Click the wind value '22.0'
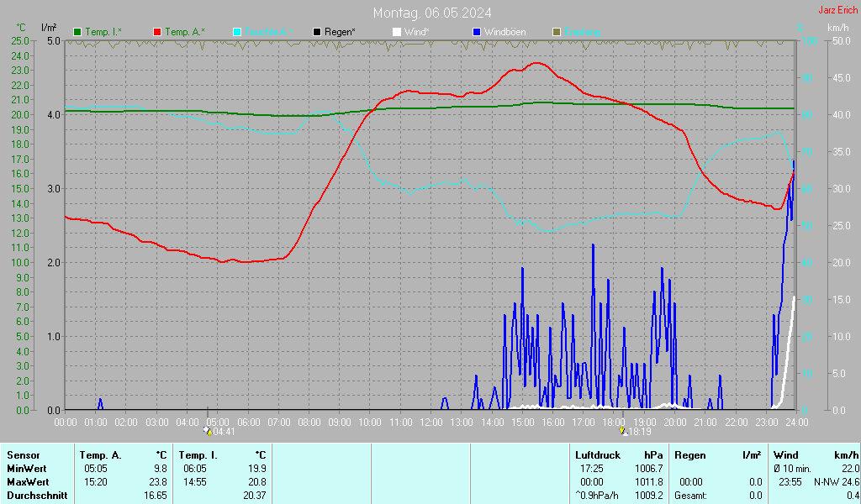 pyautogui.click(x=850, y=469)
